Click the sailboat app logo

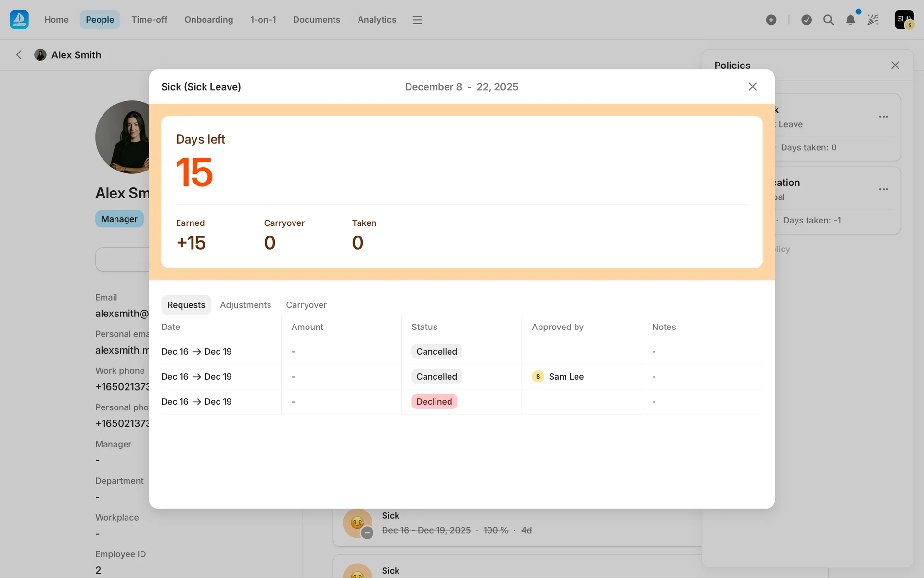(x=19, y=20)
